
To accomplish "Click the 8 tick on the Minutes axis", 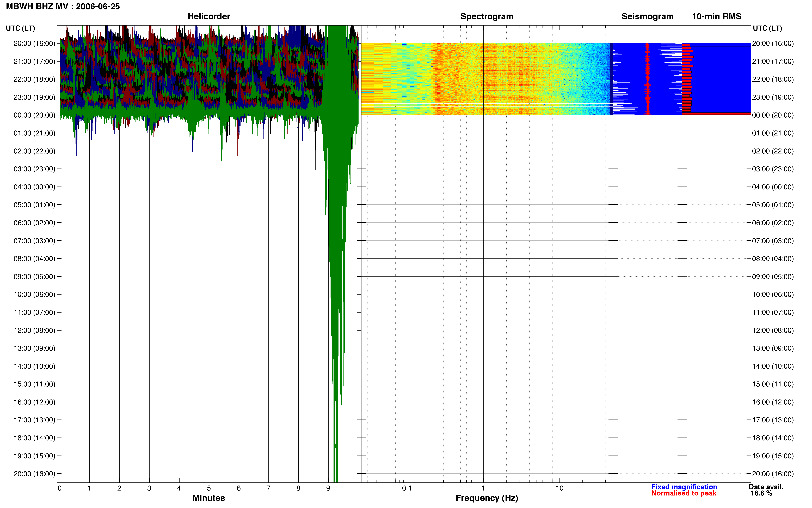I will [x=298, y=488].
